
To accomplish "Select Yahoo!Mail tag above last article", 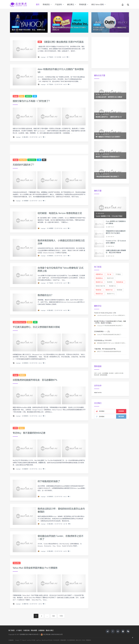I will tap(16, 563).
